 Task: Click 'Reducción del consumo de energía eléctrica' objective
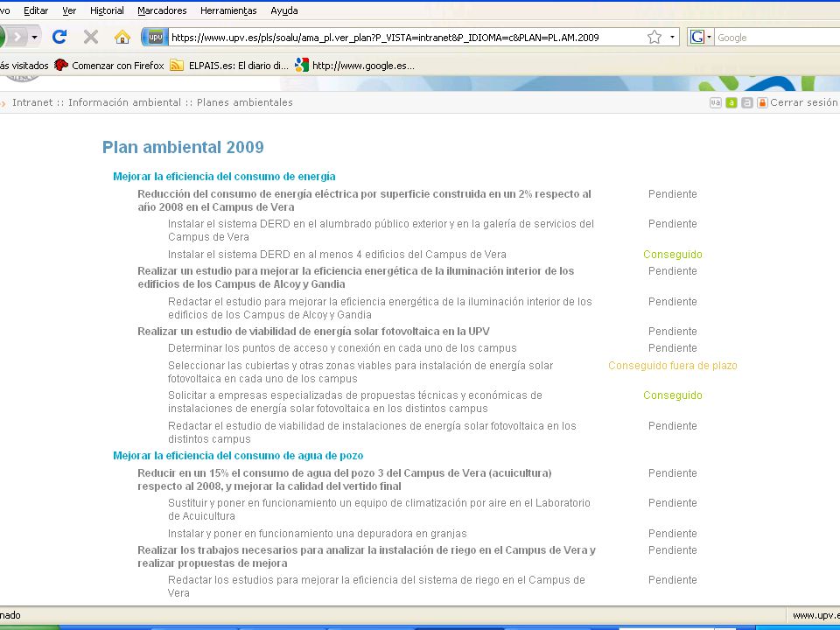pyautogui.click(x=364, y=200)
